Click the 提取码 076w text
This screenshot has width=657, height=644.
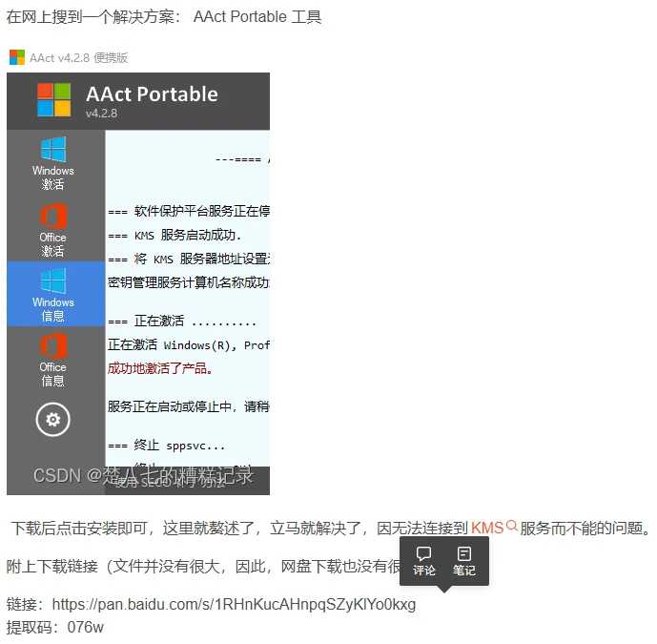(55, 627)
